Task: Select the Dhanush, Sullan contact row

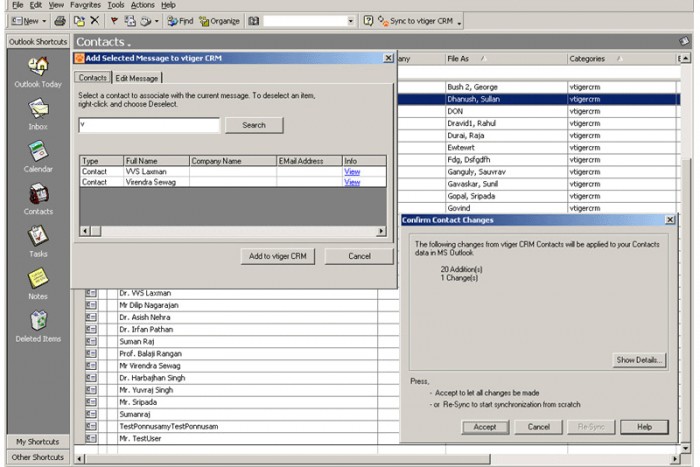Action: click(x=538, y=99)
